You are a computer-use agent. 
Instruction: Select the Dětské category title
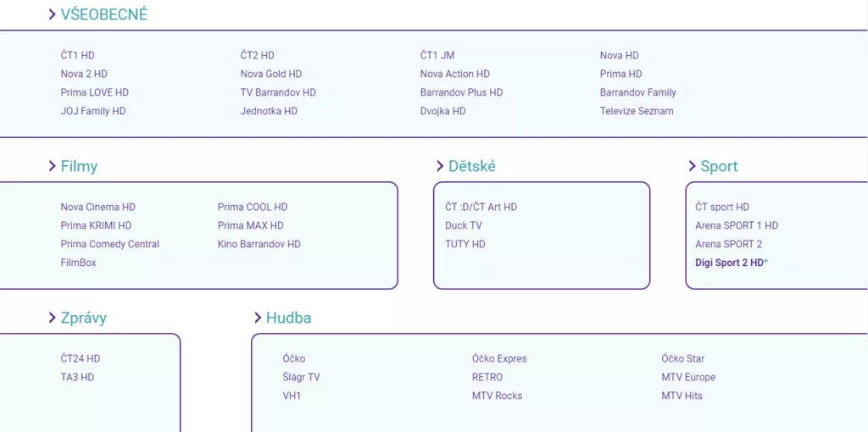pos(471,166)
